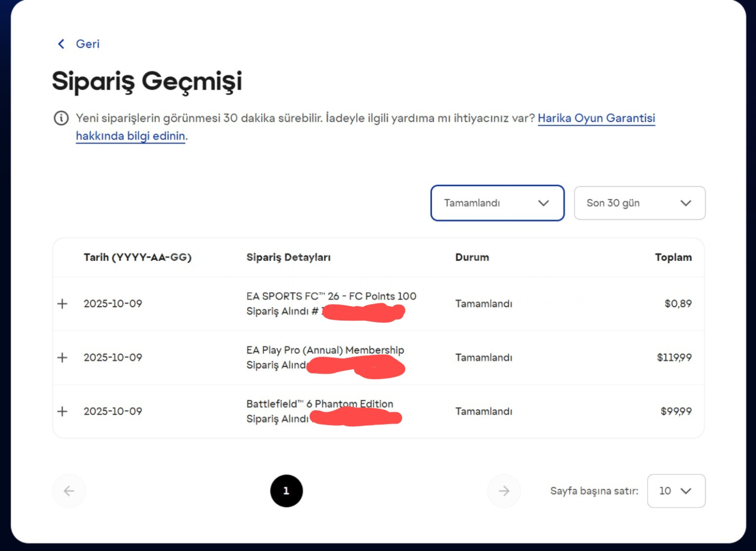
Task: Open the Harika Oyun Garantisi link
Action: point(596,118)
